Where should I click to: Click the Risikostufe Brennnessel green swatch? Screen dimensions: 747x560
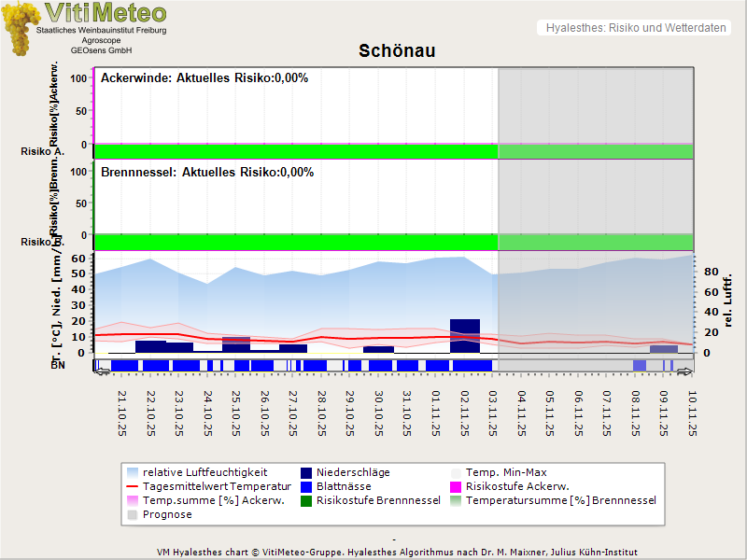pos(307,500)
